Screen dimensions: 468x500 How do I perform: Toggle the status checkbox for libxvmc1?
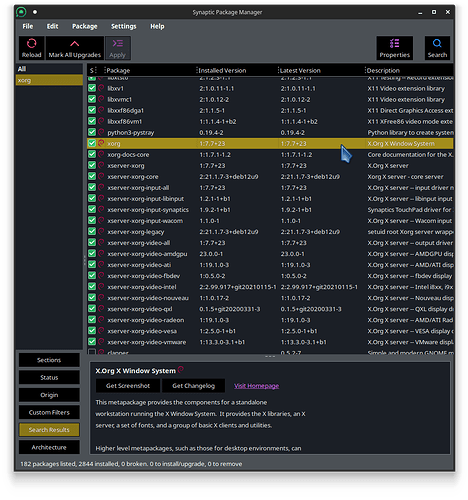tap(92, 99)
